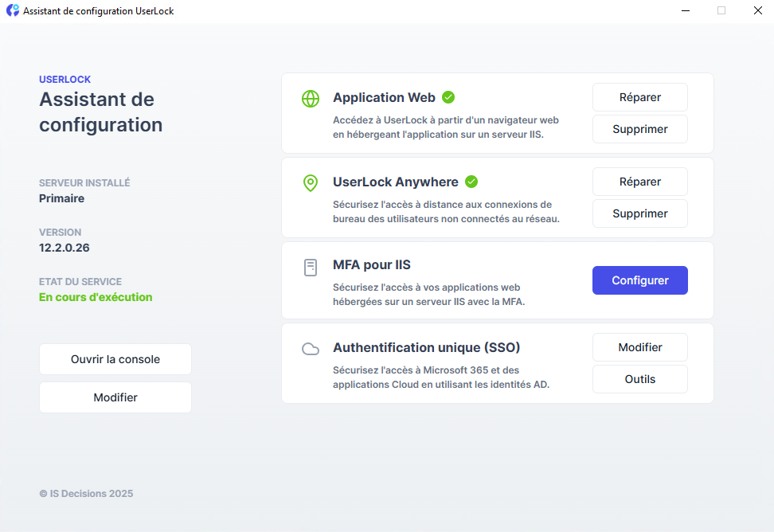
Task: Click the green checkmark beside Application Web
Action: pos(448,97)
